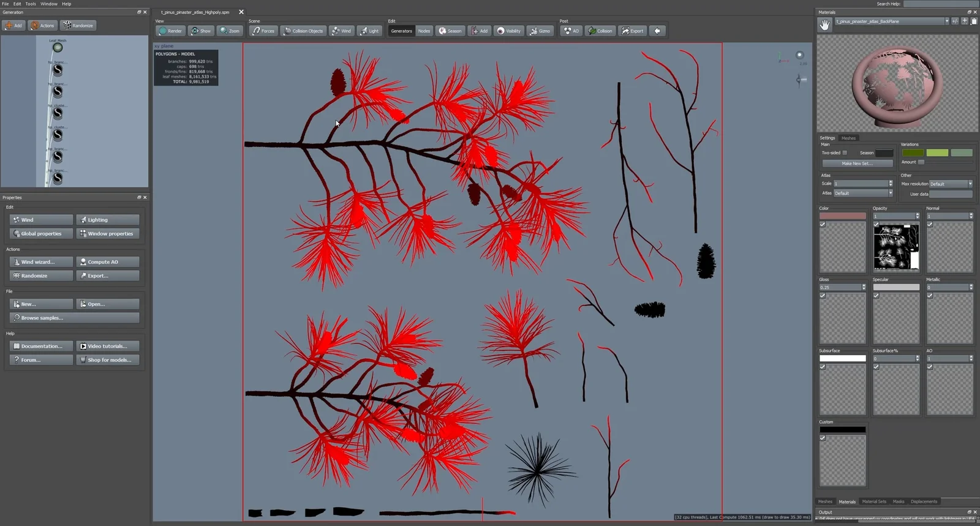Viewport: 980px width, 526px height.
Task: Click Export in the Post toolbar
Action: tap(633, 31)
